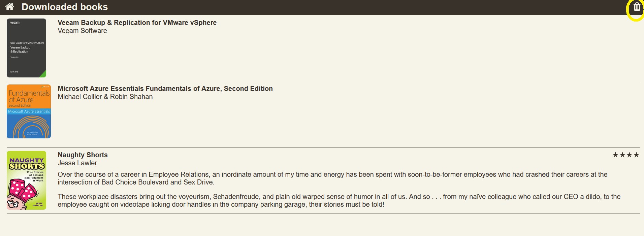Click author name Michael Collier
Viewport: 644px width, 236px height.
click(79, 97)
